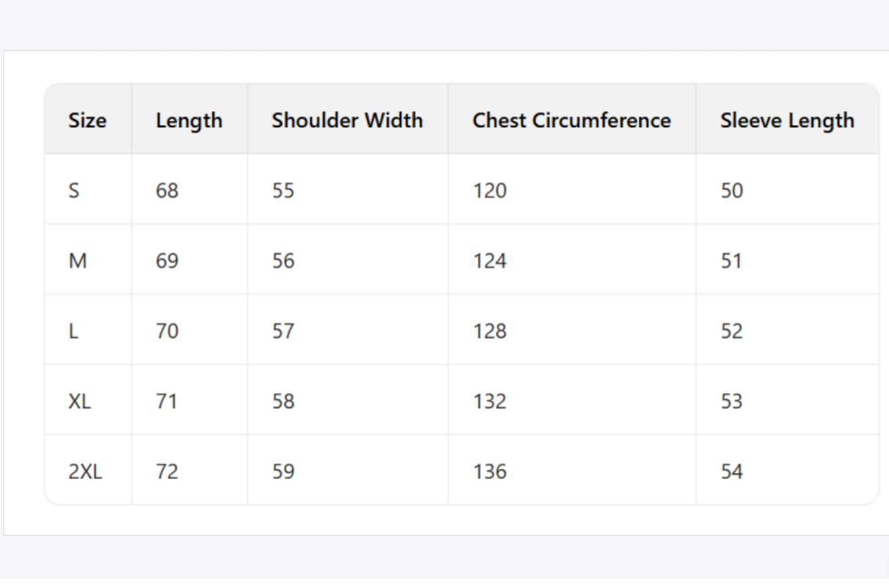Select length value 70
This screenshot has width=889, height=588.
click(167, 331)
